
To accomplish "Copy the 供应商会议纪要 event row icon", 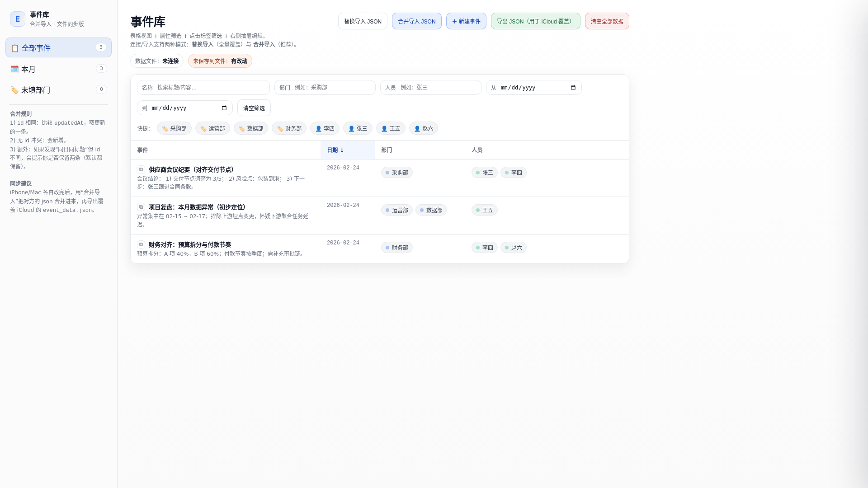I will coord(141,169).
